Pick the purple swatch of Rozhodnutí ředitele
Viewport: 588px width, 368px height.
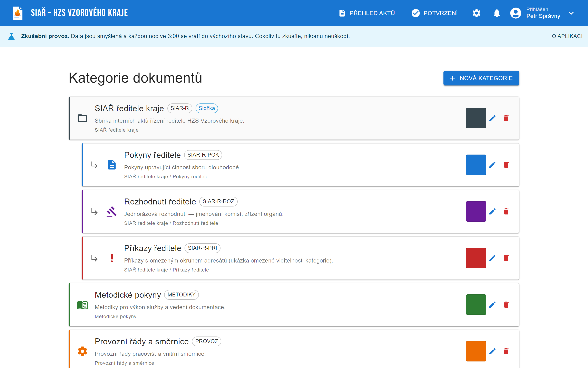tap(476, 212)
